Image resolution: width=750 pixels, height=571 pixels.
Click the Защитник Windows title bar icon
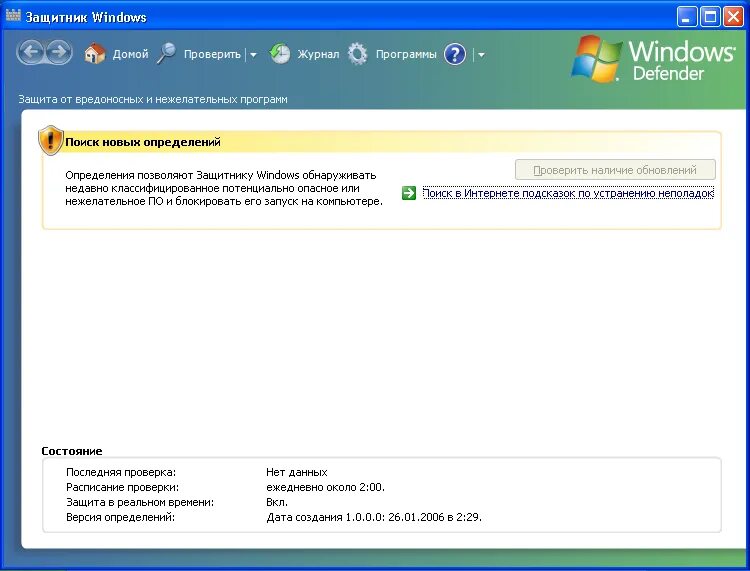coord(13,15)
